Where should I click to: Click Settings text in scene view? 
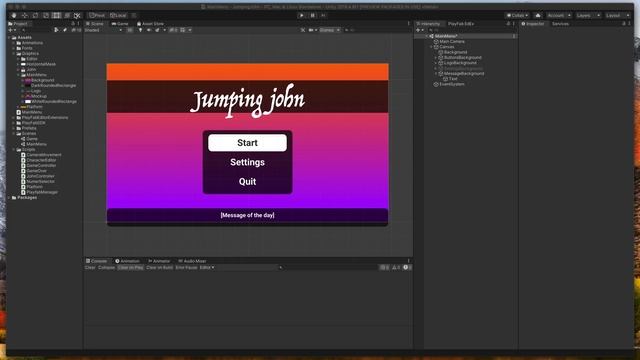(x=247, y=162)
